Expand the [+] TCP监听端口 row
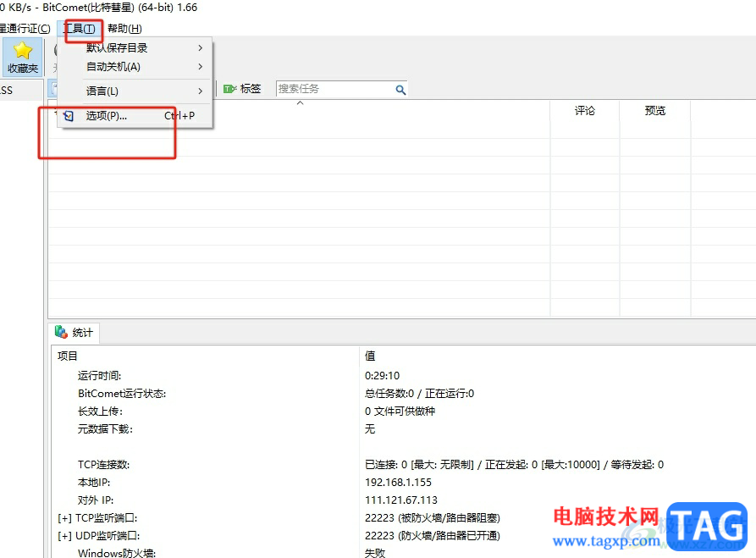Screen dimensions: 756x558 click(x=64, y=518)
